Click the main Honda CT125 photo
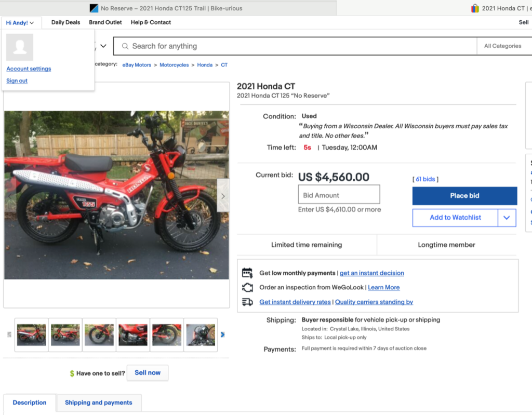The width and height of the screenshot is (532, 415). pyautogui.click(x=116, y=195)
